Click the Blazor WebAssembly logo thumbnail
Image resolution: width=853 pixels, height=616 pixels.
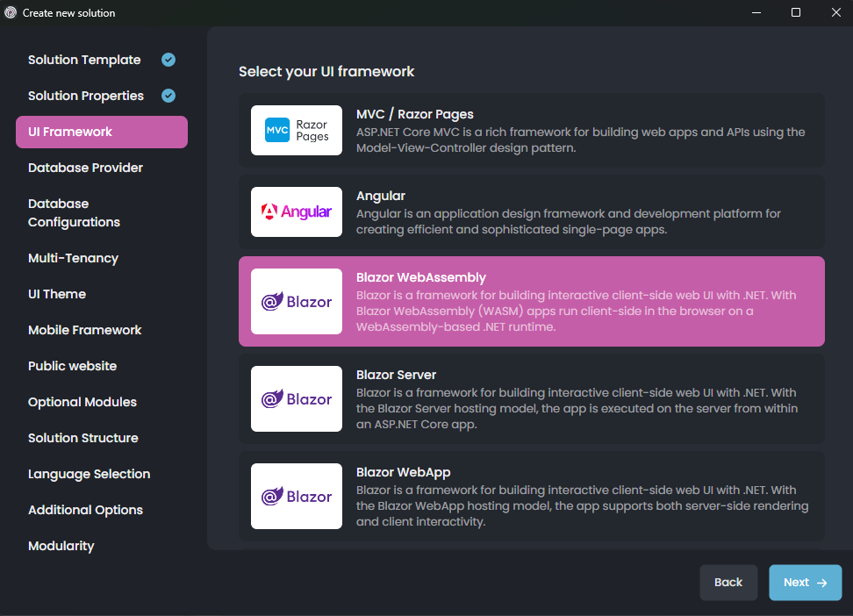click(297, 301)
